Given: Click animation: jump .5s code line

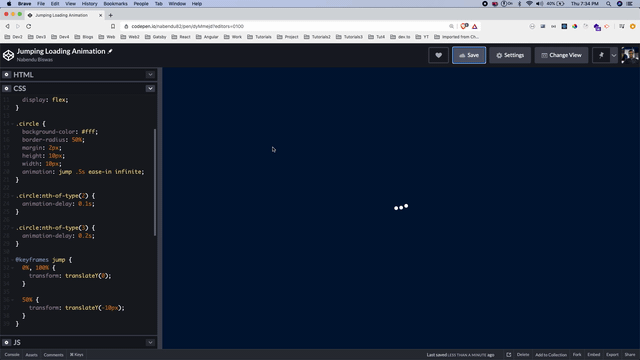Looking at the screenshot, I should point(83,172).
